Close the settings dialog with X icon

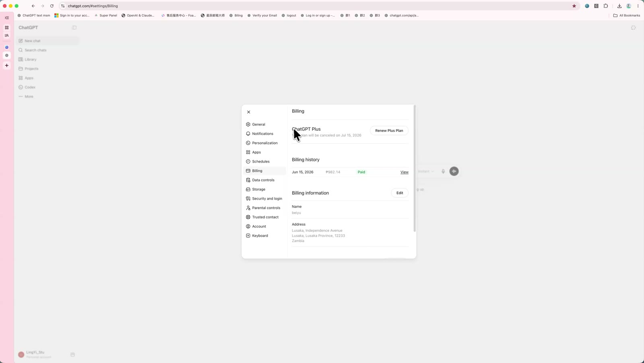(x=249, y=112)
